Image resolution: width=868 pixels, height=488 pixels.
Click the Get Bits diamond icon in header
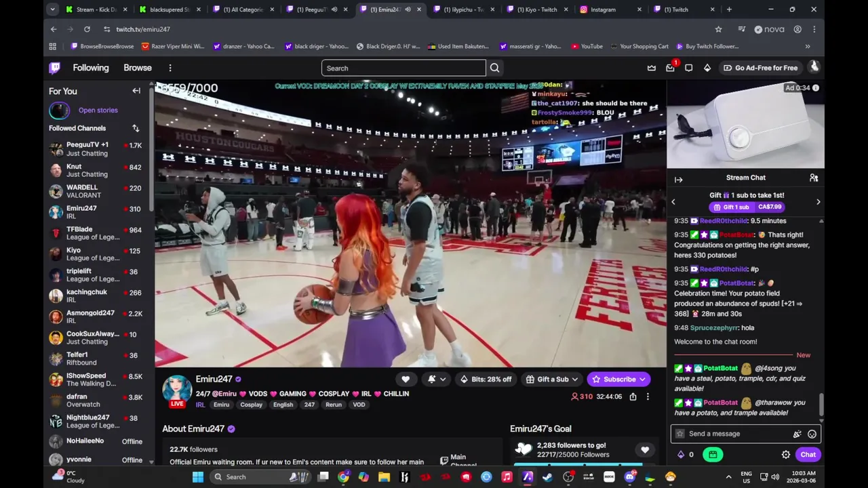point(707,68)
